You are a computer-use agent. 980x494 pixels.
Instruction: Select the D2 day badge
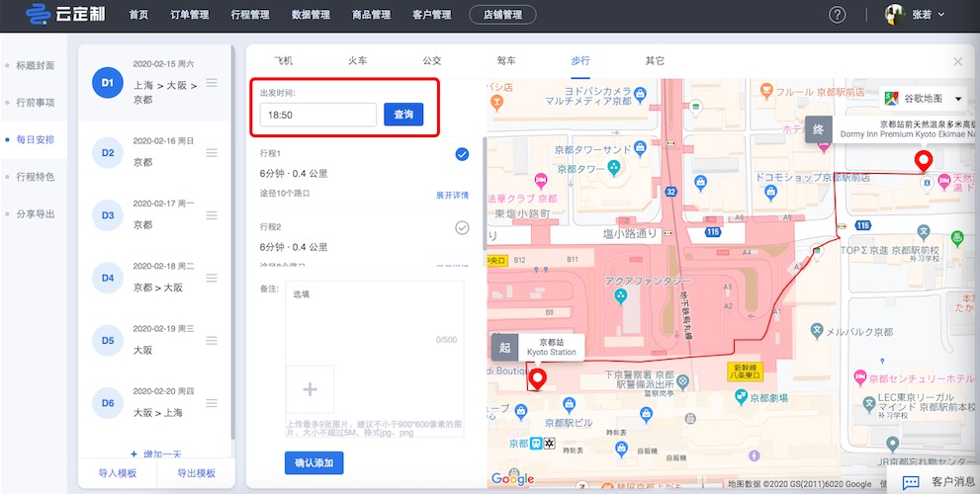(108, 153)
